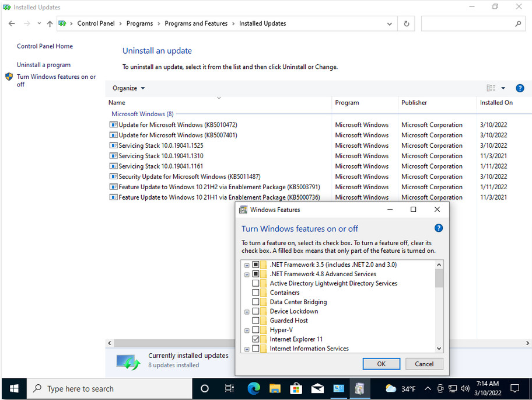Open the view options dropdown arrow
The width and height of the screenshot is (532, 400).
[503, 88]
